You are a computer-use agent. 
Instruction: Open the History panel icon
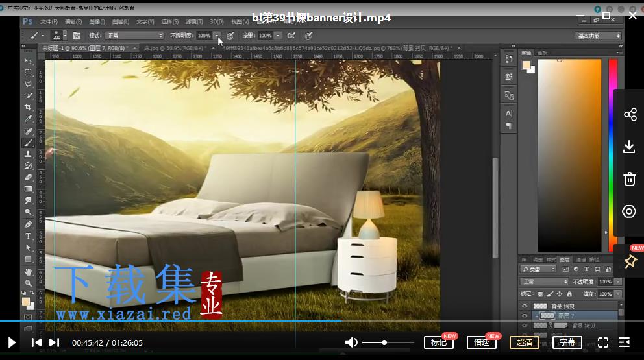pyautogui.click(x=509, y=59)
